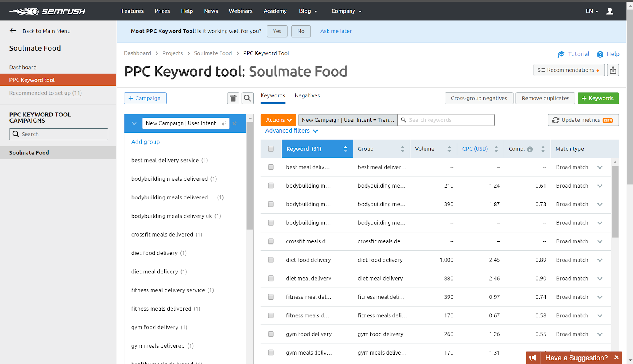Select checkbox for diet meal delivery row
Image resolution: width=633 pixels, height=364 pixels.
271,278
